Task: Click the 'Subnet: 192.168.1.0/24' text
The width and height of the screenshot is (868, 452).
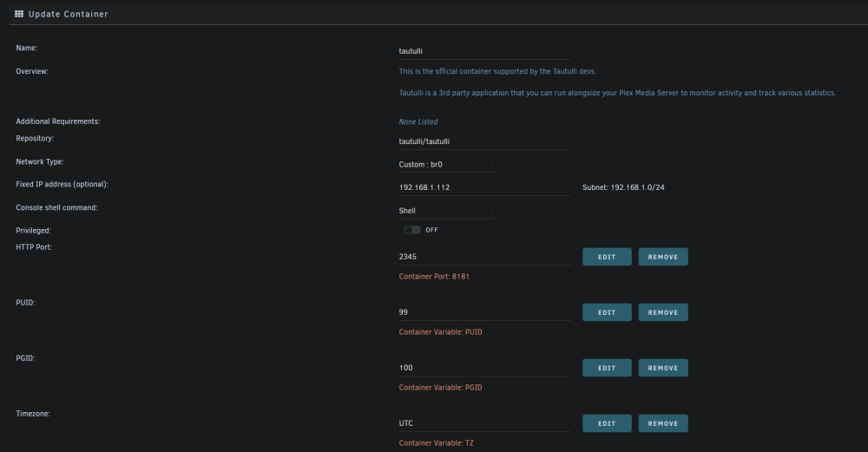Action: [623, 187]
